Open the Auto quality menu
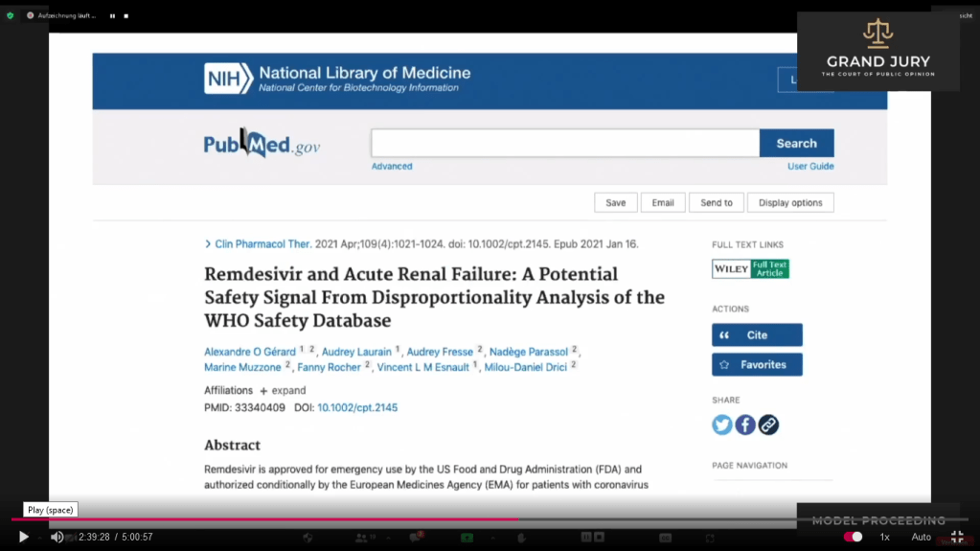Image resolution: width=980 pixels, height=551 pixels. point(921,537)
